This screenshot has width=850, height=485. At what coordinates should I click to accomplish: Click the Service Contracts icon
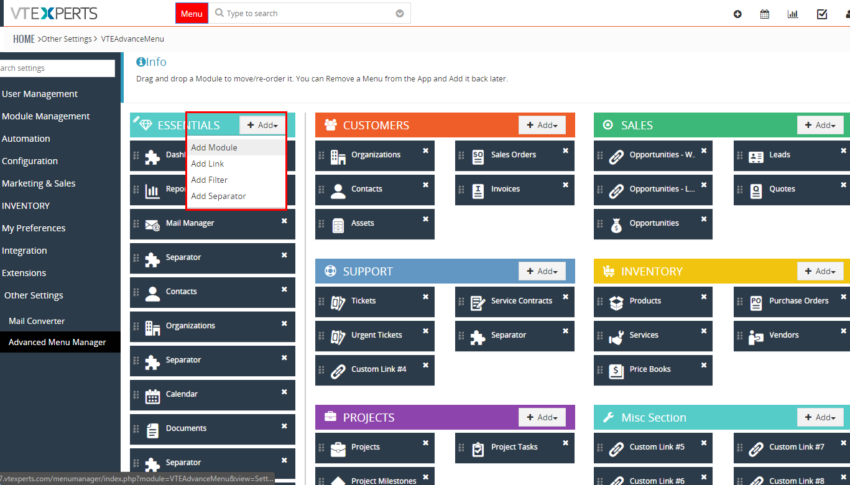pos(478,303)
